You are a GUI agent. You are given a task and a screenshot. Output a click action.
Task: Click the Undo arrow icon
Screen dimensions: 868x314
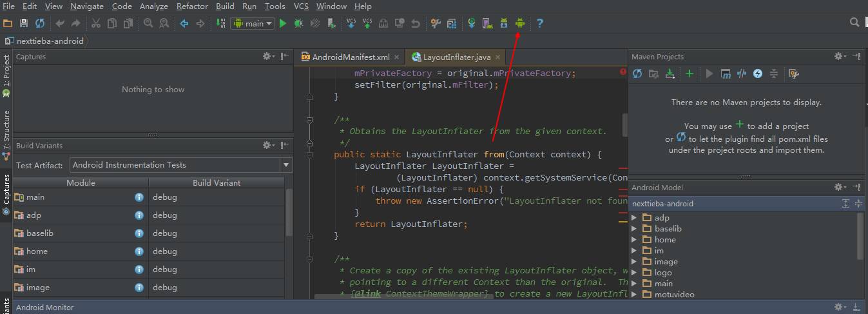[x=60, y=23]
